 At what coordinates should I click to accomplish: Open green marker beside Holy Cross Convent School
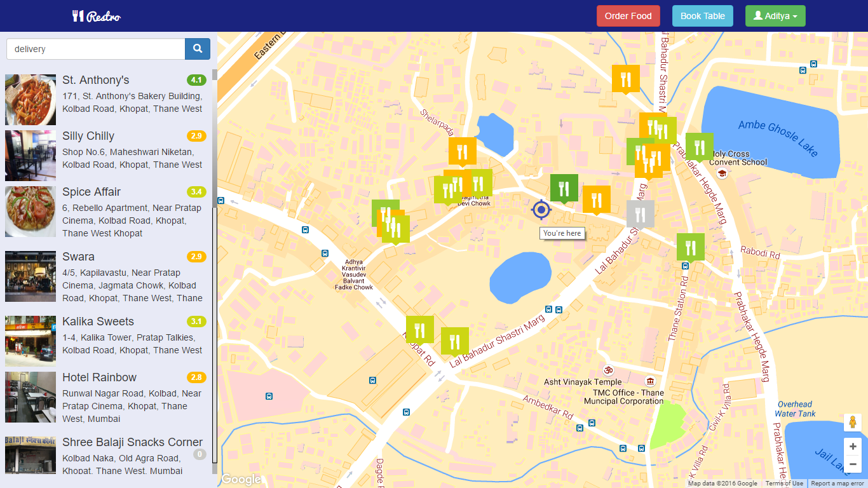pyautogui.click(x=700, y=147)
